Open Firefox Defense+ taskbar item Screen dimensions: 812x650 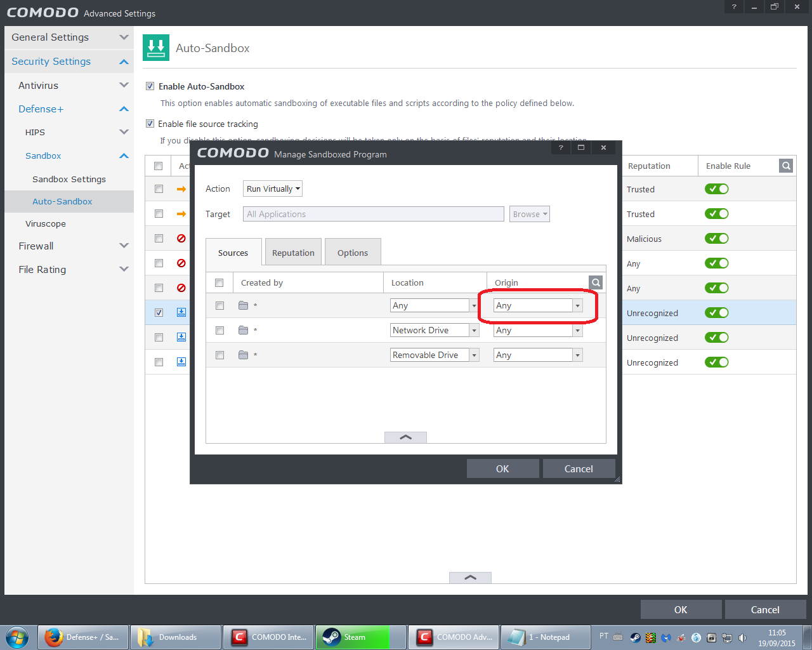[82, 637]
